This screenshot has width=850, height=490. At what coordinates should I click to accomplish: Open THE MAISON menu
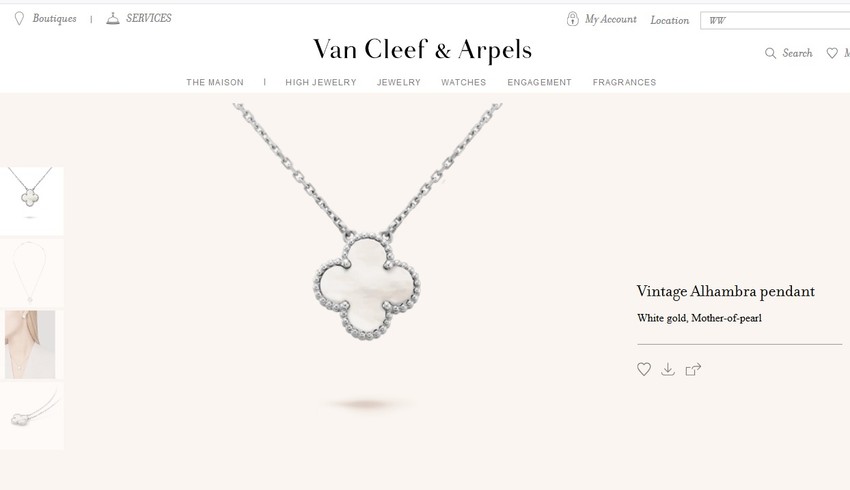tap(215, 82)
